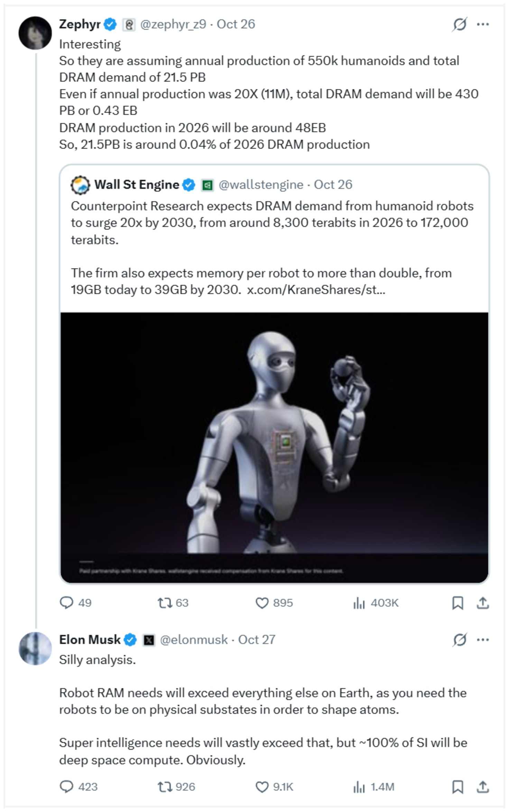509x812 pixels.
Task: Repost Zephyr's tweet with 63 reposts
Action: click(173, 603)
